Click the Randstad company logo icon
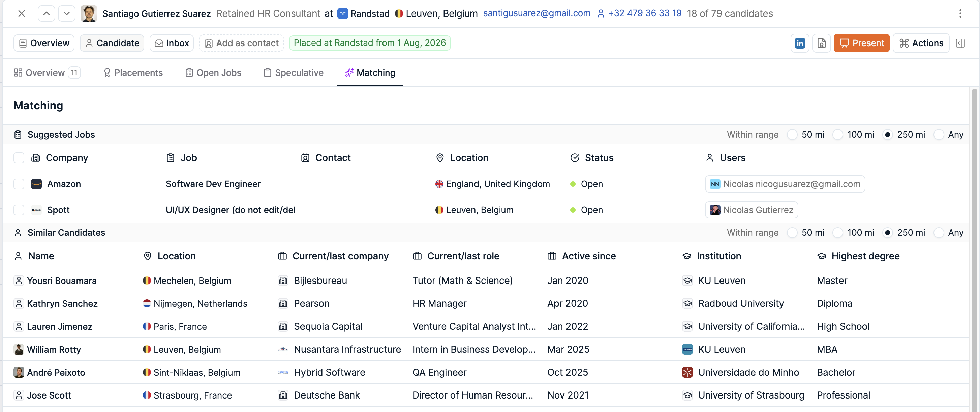The image size is (980, 412). (342, 14)
